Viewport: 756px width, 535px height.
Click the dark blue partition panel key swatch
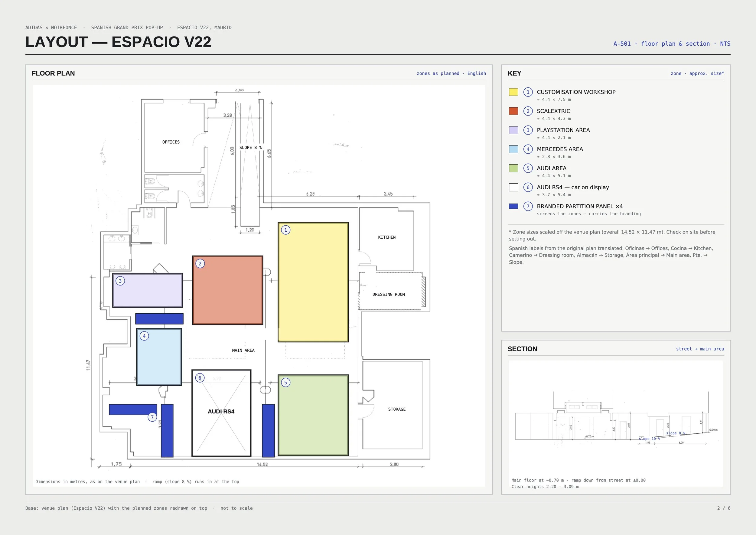(x=513, y=206)
